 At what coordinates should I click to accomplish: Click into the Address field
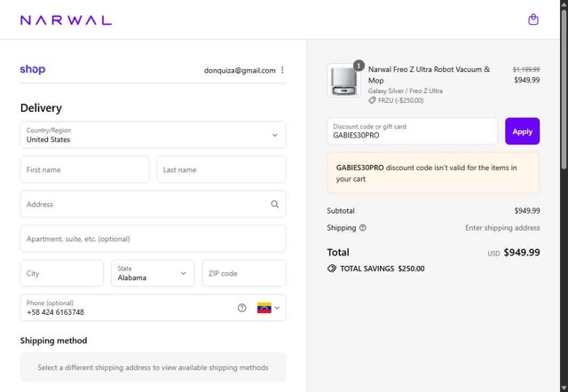(x=153, y=204)
